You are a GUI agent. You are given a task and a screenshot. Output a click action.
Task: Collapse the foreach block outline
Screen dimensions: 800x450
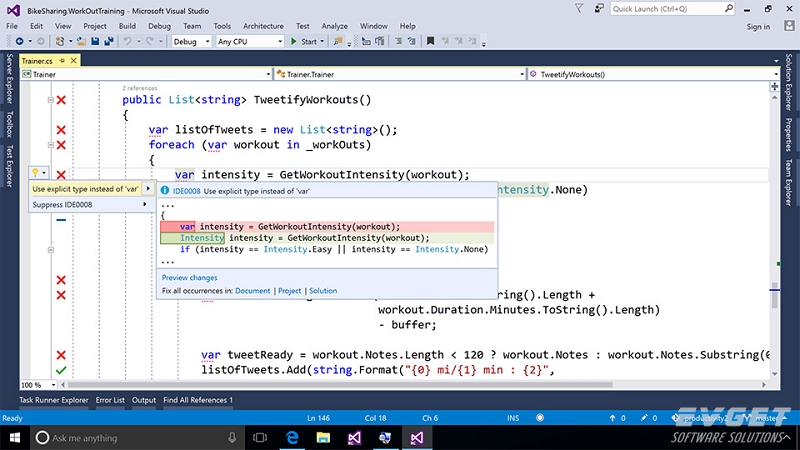pos(51,145)
